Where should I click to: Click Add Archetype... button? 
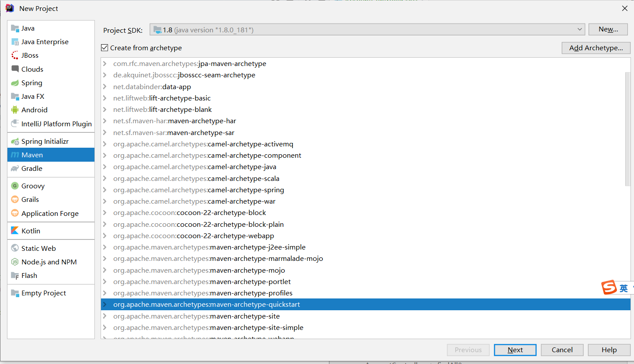[596, 48]
